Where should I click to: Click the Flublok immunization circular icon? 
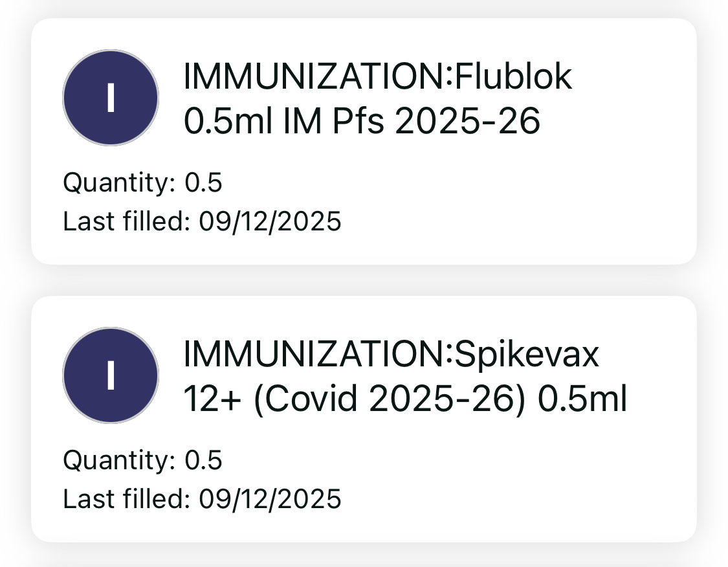click(x=110, y=98)
